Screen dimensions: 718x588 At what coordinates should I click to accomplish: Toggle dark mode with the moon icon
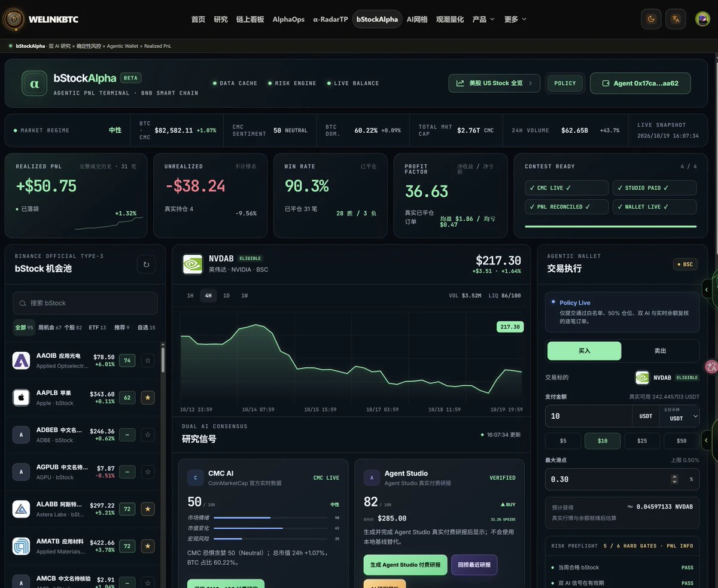(x=651, y=19)
